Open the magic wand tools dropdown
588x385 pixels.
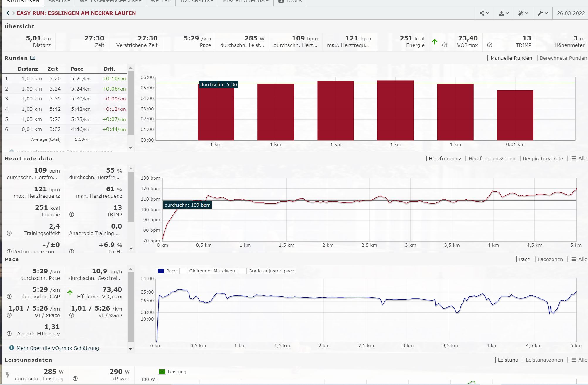(x=523, y=13)
